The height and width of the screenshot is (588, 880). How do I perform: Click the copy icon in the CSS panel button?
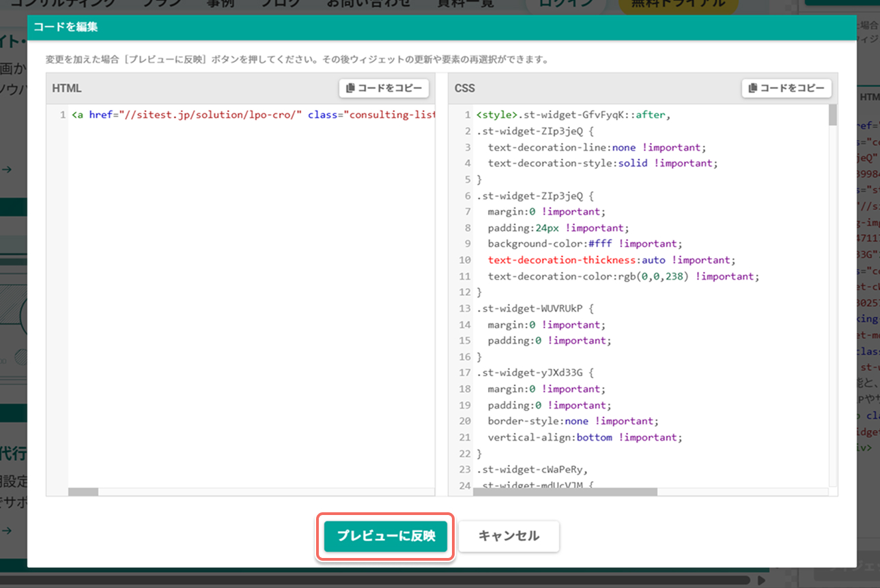pyautogui.click(x=753, y=88)
